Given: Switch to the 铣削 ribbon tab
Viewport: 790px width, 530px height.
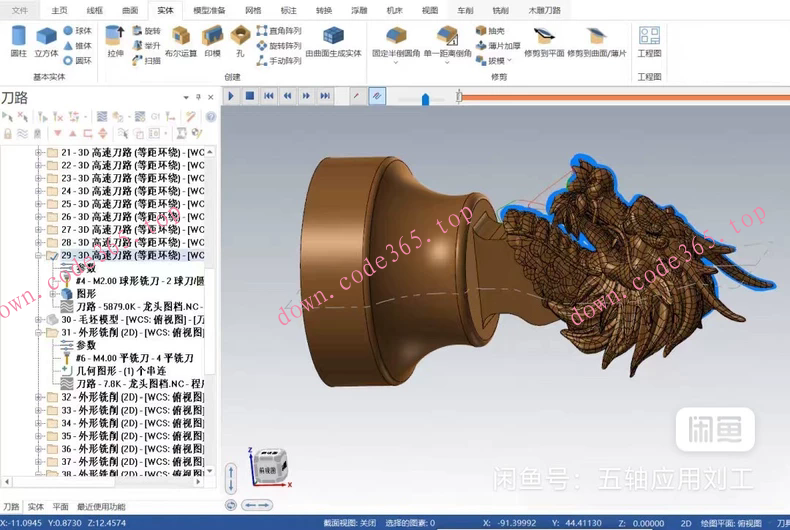Looking at the screenshot, I should [x=500, y=10].
